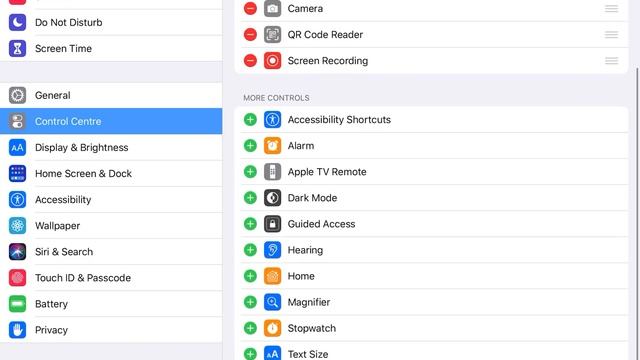Tap the Magnifier glass icon
The height and width of the screenshot is (360, 640).
pyautogui.click(x=272, y=302)
